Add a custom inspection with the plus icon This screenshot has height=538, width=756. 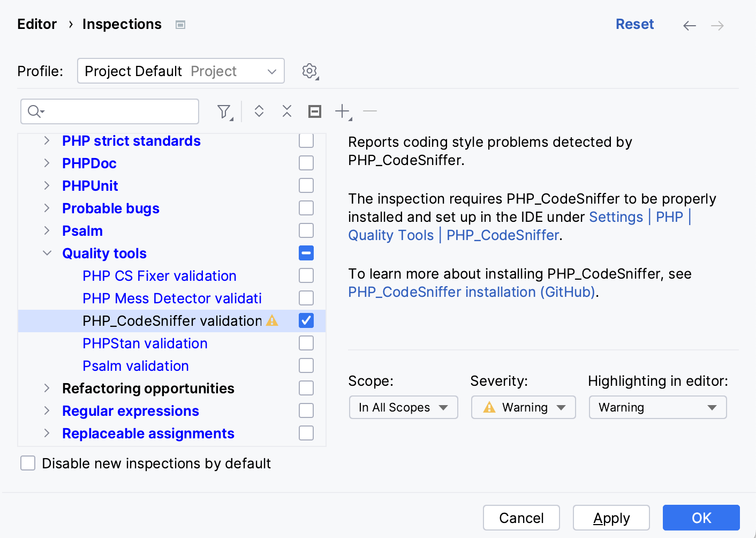point(342,111)
